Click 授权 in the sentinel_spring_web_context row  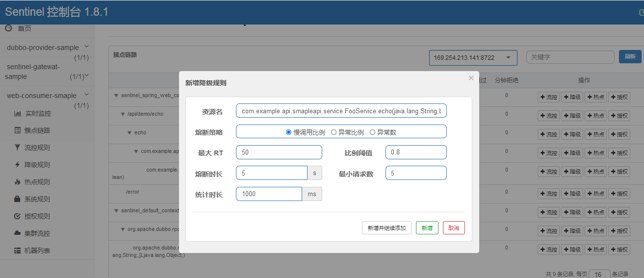point(619,97)
